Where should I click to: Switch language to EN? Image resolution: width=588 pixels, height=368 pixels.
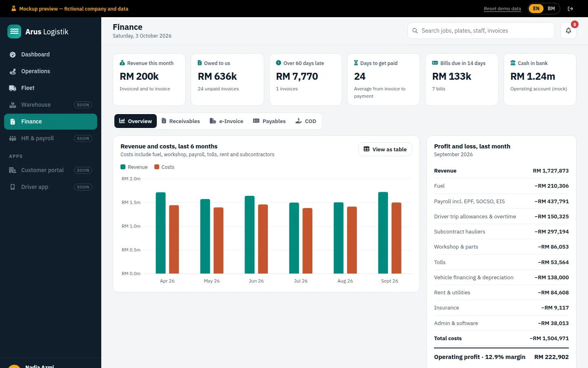click(536, 9)
